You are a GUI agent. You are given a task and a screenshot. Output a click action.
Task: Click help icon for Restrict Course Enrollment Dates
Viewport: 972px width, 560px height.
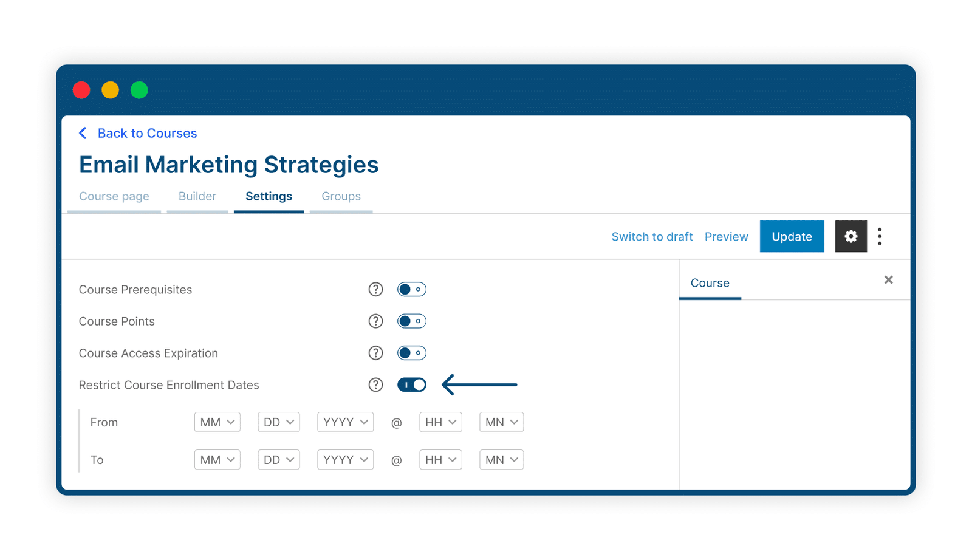coord(375,385)
